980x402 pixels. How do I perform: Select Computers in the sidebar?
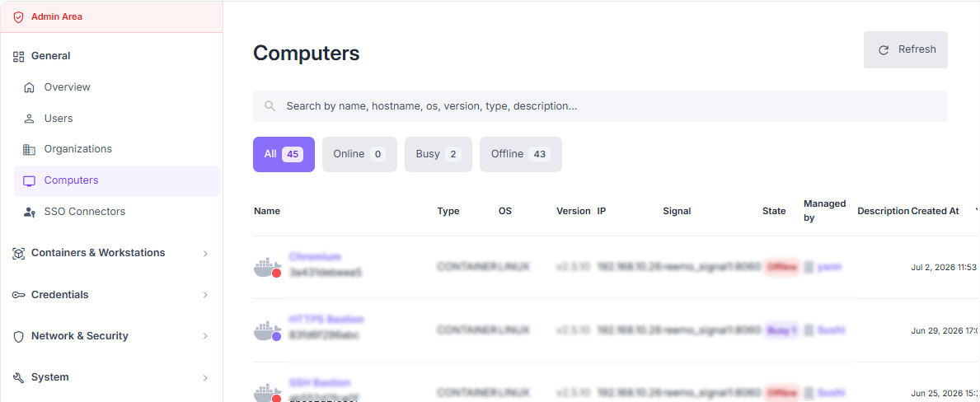click(117, 181)
